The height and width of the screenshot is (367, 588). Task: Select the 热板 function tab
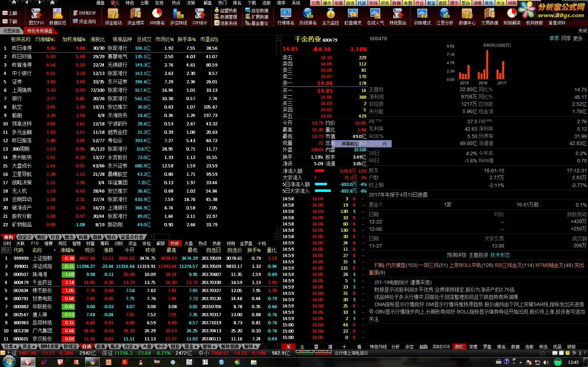(175, 243)
